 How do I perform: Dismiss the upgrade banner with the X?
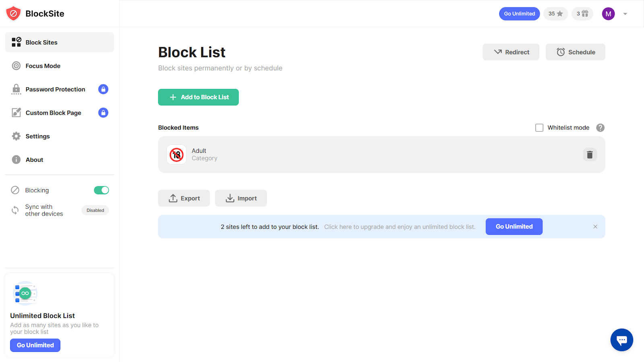tap(595, 226)
